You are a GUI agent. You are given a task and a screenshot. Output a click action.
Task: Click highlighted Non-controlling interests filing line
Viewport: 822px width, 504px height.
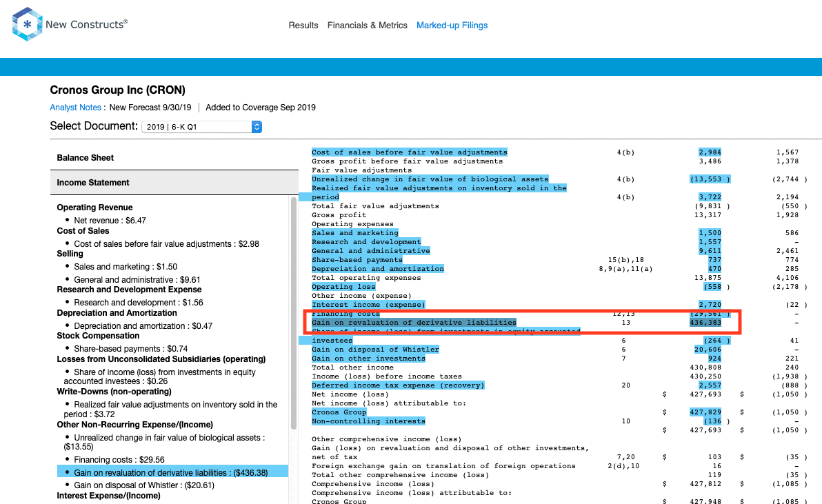pos(368,421)
